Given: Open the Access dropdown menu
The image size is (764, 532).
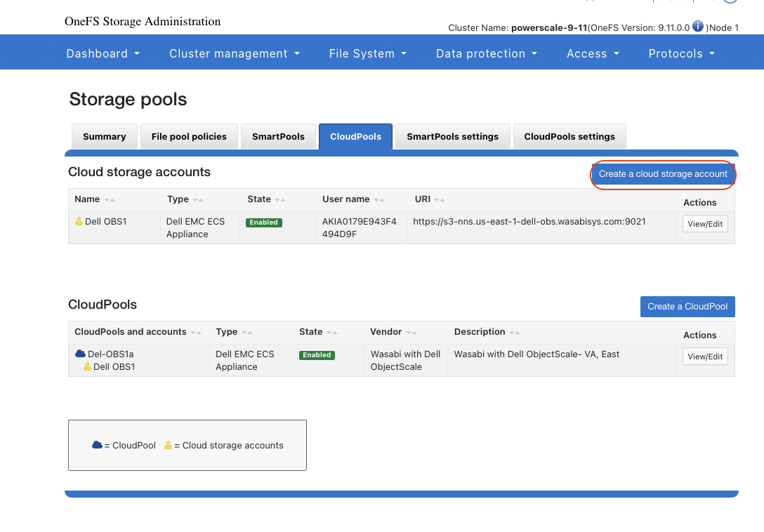Looking at the screenshot, I should [593, 53].
